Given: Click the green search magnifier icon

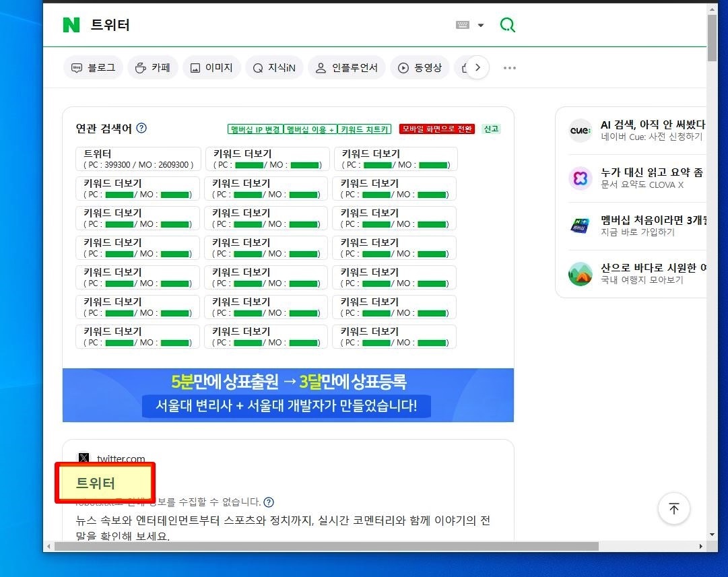Looking at the screenshot, I should pyautogui.click(x=508, y=25).
